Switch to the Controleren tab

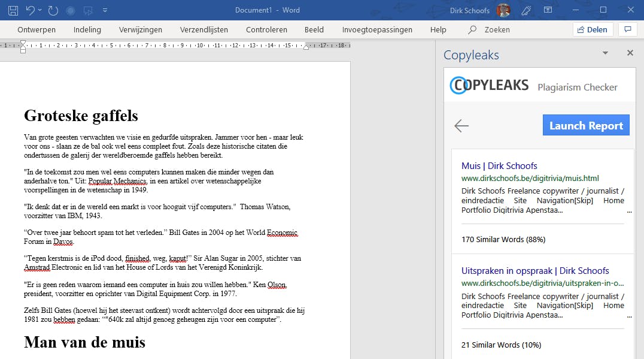pos(266,29)
